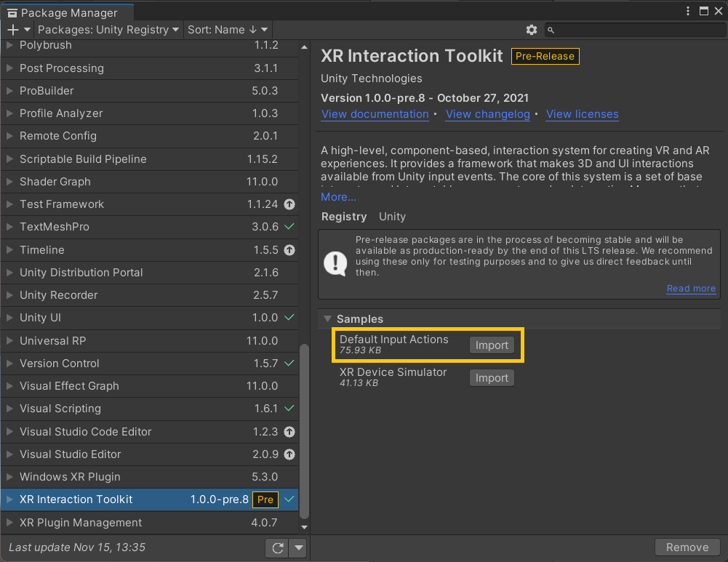
Task: Select the Unity Distribution Portal package
Action: [150, 273]
